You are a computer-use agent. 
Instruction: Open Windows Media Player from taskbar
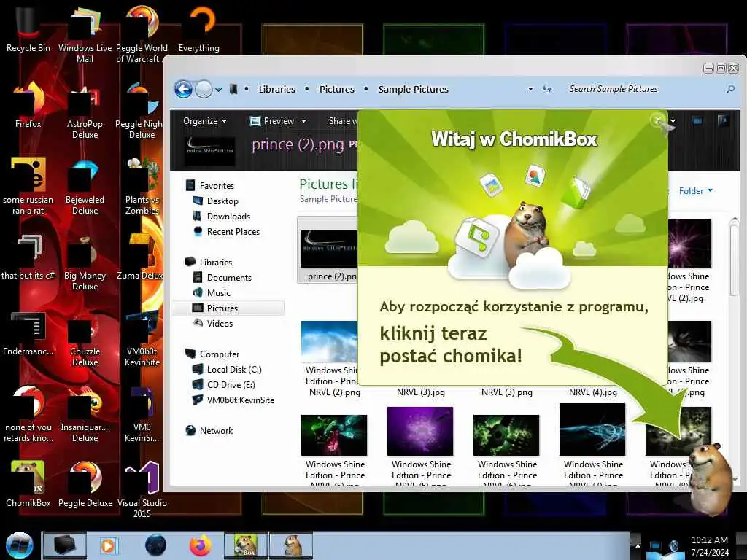pos(108,545)
